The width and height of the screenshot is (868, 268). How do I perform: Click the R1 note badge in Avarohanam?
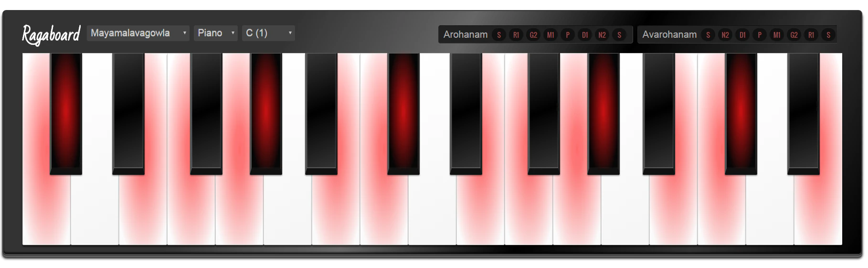pyautogui.click(x=811, y=35)
